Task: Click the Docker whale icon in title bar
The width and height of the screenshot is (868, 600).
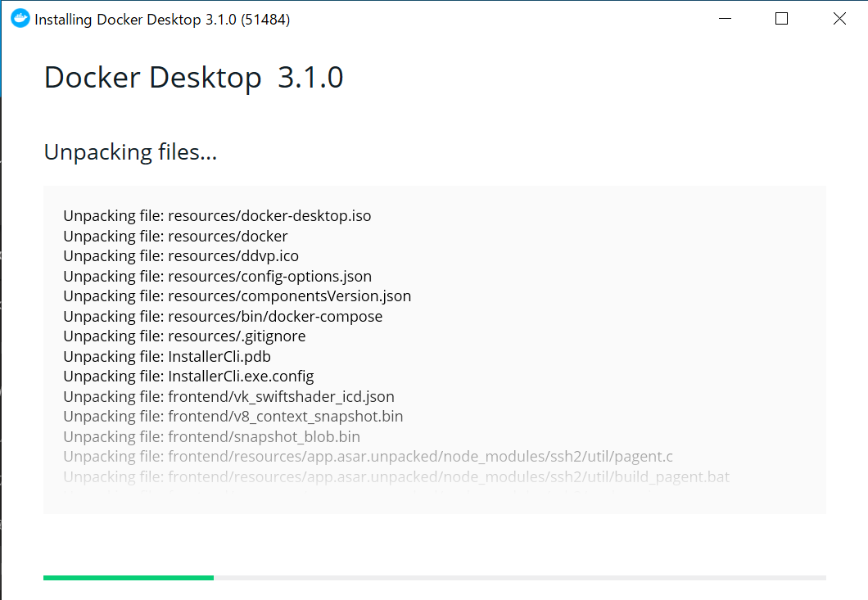Action: coord(19,18)
